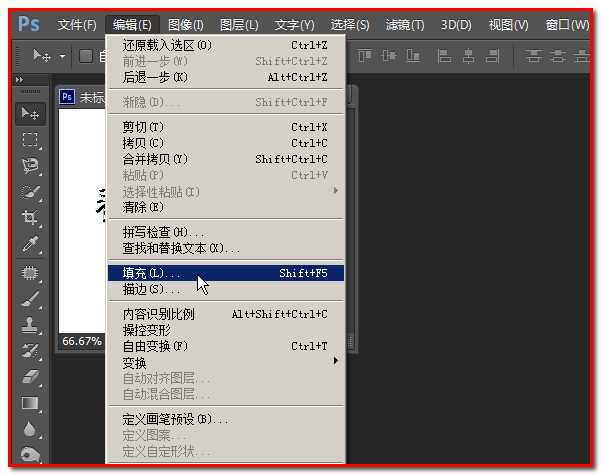Viewport: 601px width, 475px height.
Task: Click the align vertical centers icon
Action: click(x=389, y=56)
